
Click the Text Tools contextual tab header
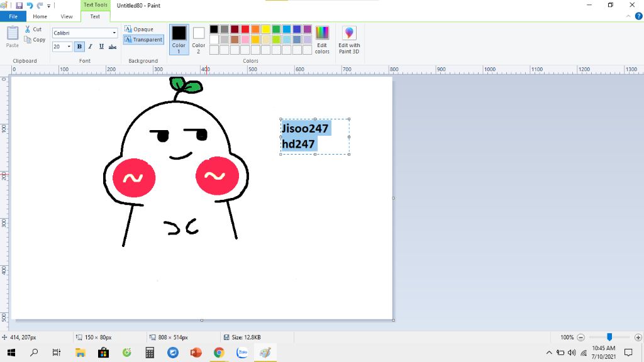pyautogui.click(x=96, y=5)
